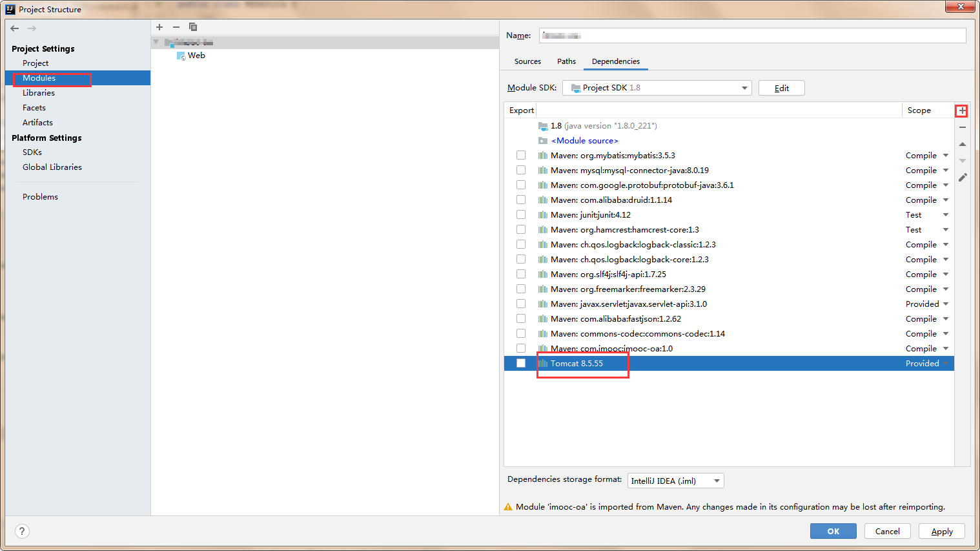980x551 pixels.
Task: Open Project settings section
Action: pyautogui.click(x=36, y=63)
